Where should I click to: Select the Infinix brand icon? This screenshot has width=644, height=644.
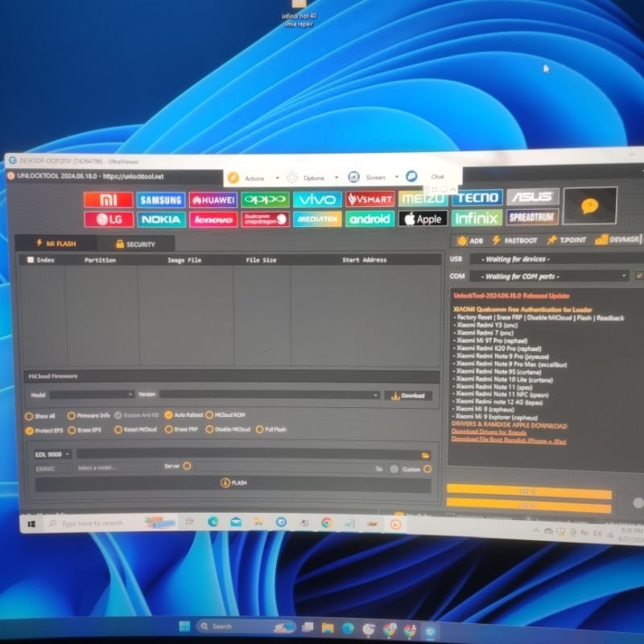pyautogui.click(x=477, y=217)
